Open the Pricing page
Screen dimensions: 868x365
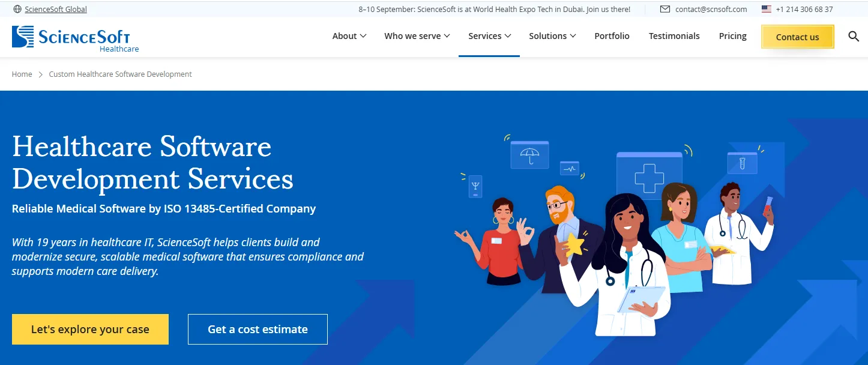[733, 36]
